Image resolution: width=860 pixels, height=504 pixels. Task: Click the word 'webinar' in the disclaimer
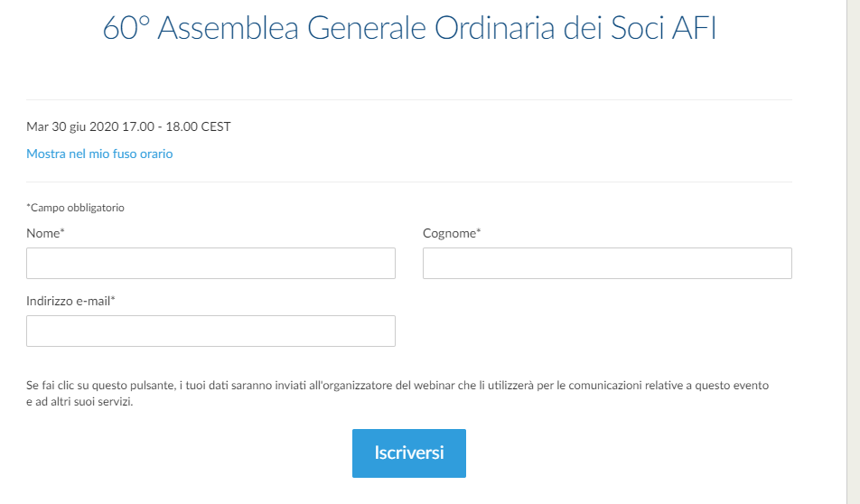click(434, 385)
